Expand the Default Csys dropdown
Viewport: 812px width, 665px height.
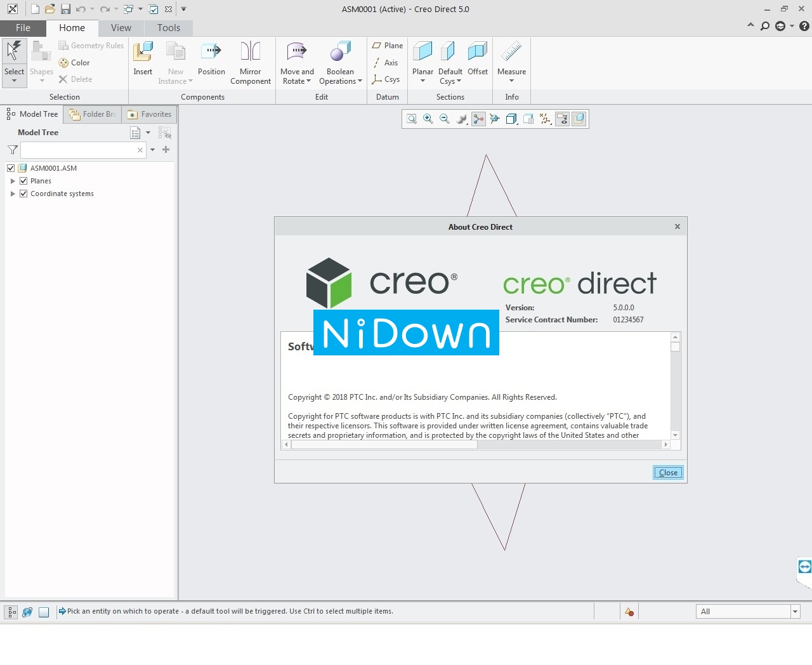(459, 81)
